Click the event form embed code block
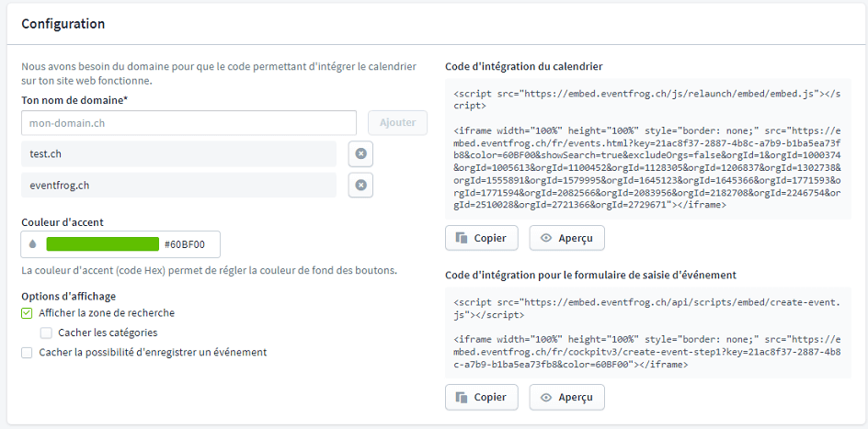This screenshot has height=429, width=868. pyautogui.click(x=647, y=333)
